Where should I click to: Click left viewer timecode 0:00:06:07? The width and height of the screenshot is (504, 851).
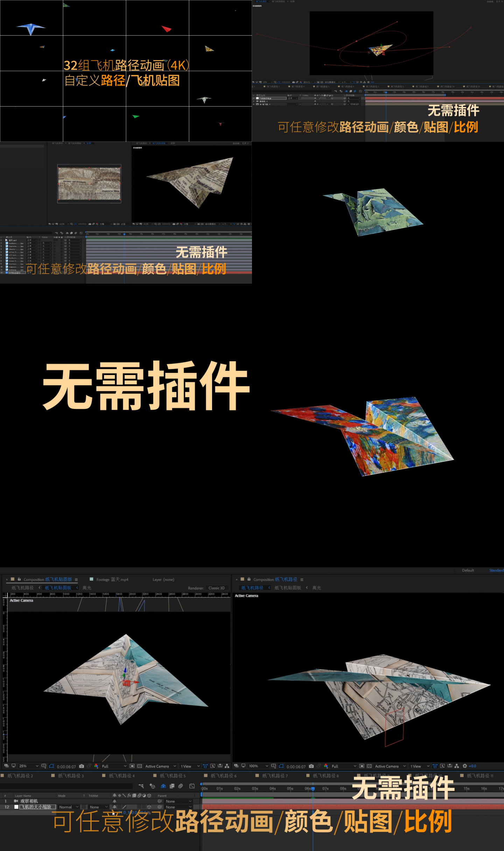pos(66,767)
